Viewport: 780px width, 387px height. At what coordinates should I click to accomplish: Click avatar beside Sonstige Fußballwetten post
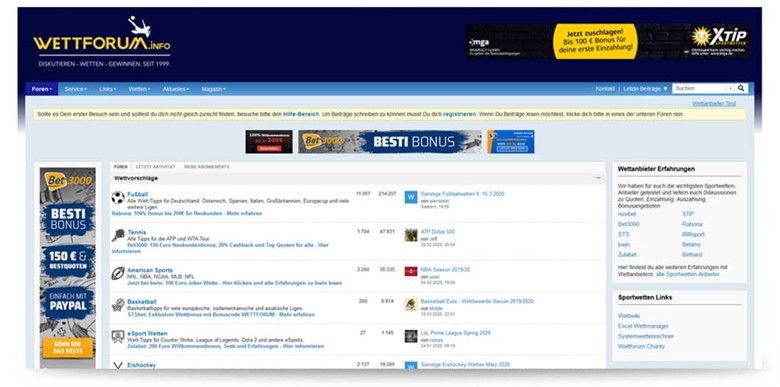411,197
